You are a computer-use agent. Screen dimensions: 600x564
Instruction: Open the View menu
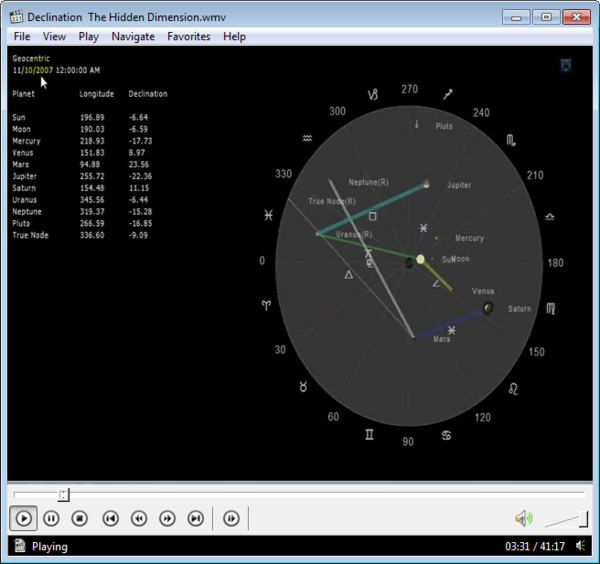pyautogui.click(x=54, y=36)
